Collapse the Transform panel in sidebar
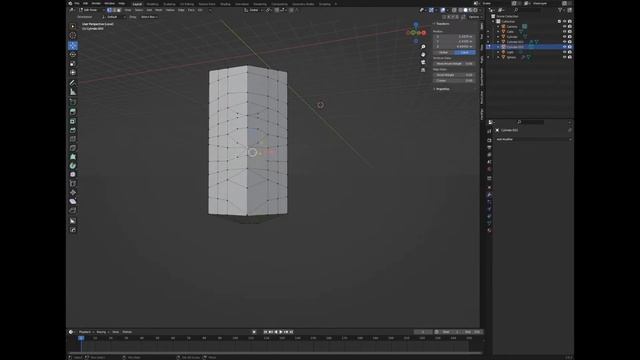 point(442,24)
